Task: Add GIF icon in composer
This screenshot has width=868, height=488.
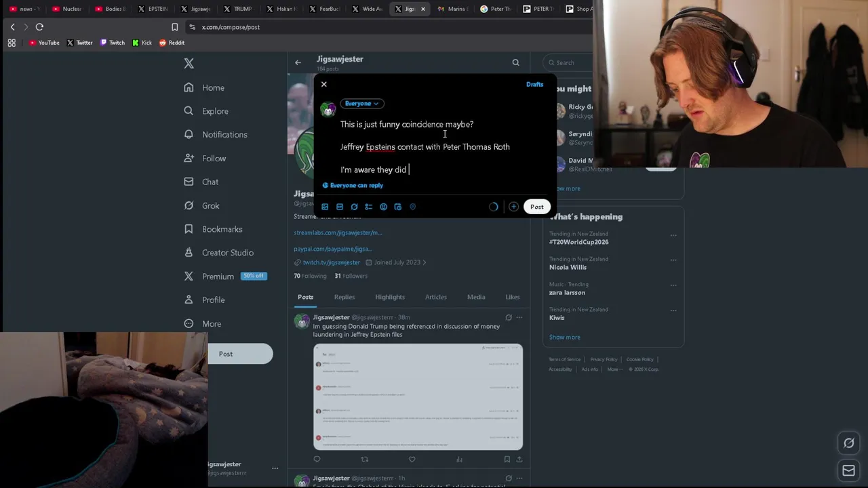Action: pyautogui.click(x=340, y=207)
